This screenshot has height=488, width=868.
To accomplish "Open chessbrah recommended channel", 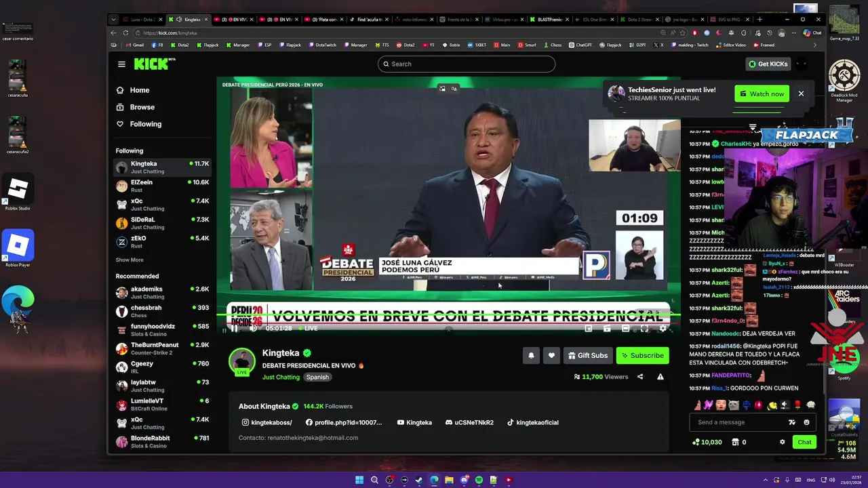I will (163, 311).
